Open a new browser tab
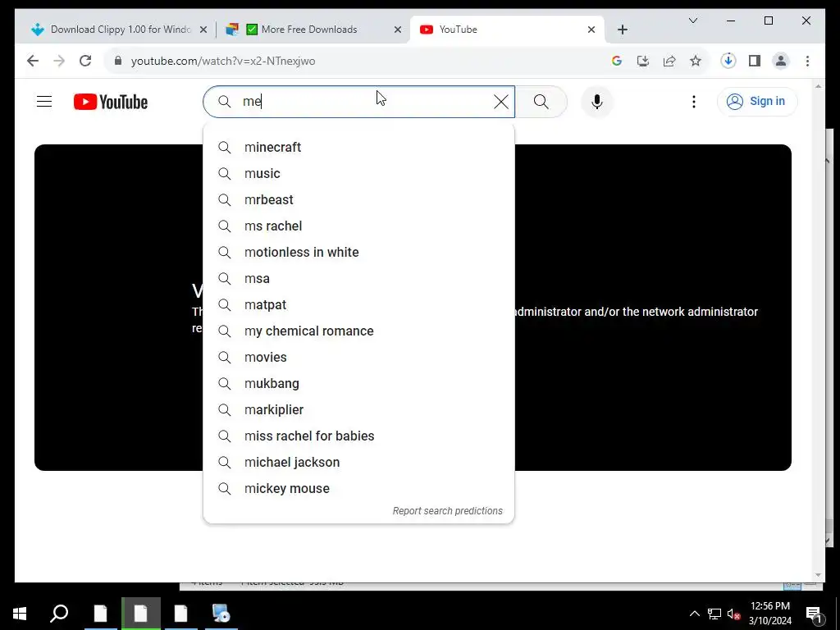The image size is (840, 630). (x=622, y=30)
